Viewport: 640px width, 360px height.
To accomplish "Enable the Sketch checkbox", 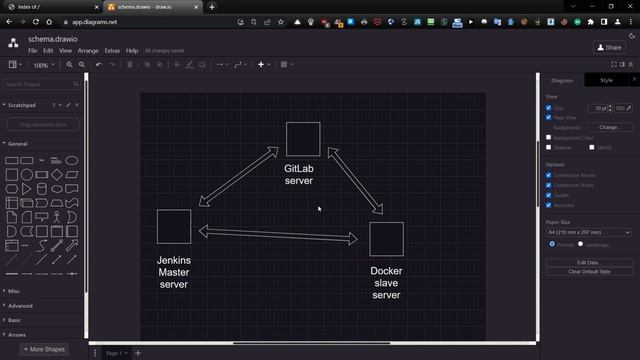I will (592, 147).
